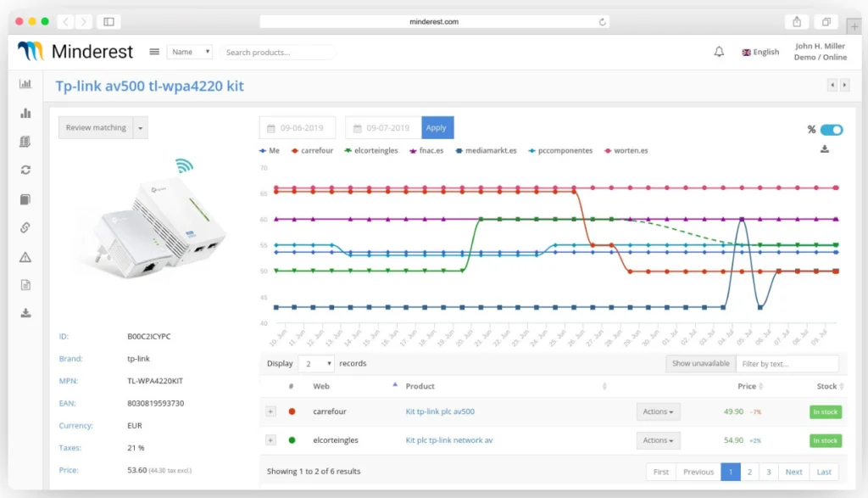Toggle the Show unavailable button
Viewport: 868px width, 498px height.
[700, 363]
